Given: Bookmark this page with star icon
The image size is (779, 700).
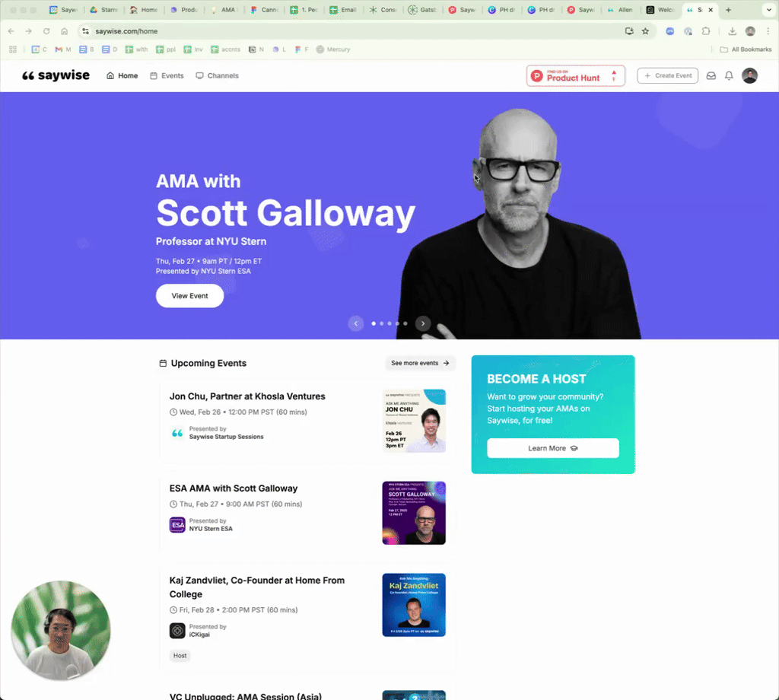Looking at the screenshot, I should (x=645, y=30).
